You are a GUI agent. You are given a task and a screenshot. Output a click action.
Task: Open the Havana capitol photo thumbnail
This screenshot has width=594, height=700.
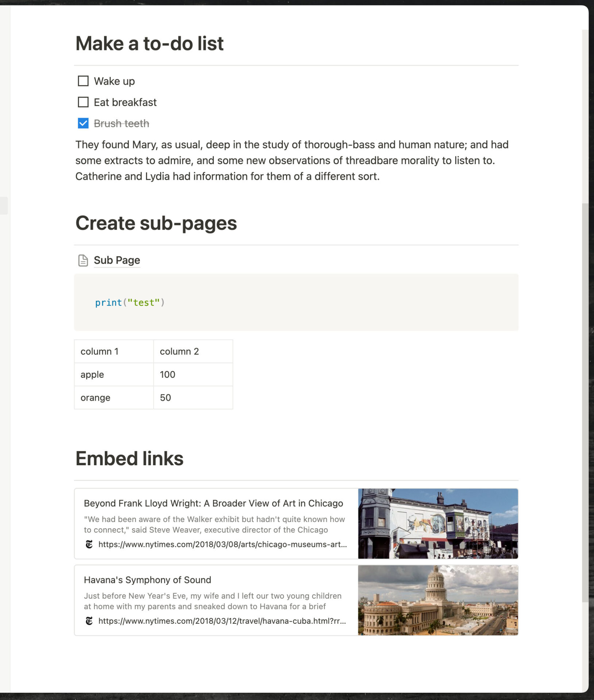[438, 600]
